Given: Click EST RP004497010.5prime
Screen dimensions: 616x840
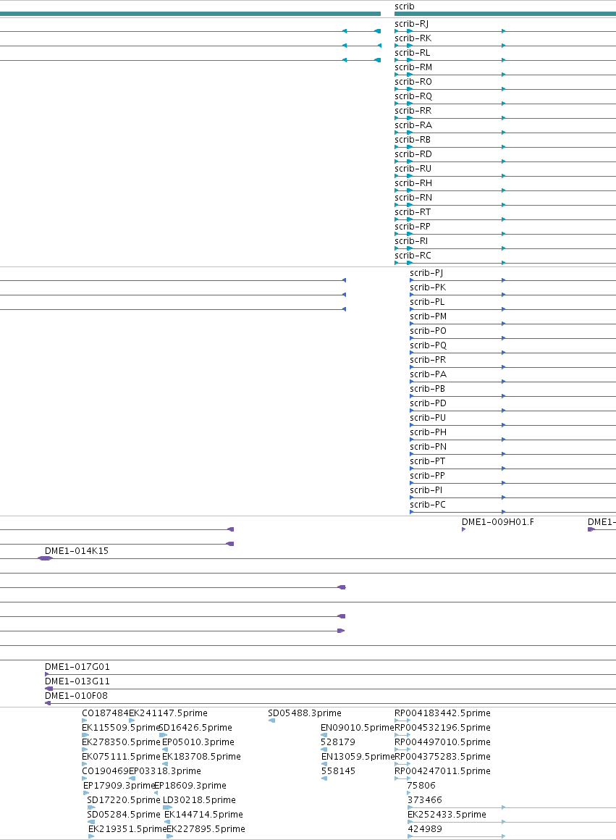Looking at the screenshot, I should 442,742.
